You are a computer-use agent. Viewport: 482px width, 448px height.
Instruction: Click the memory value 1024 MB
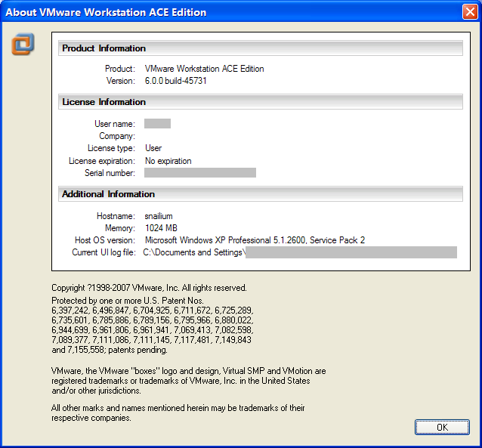161,228
